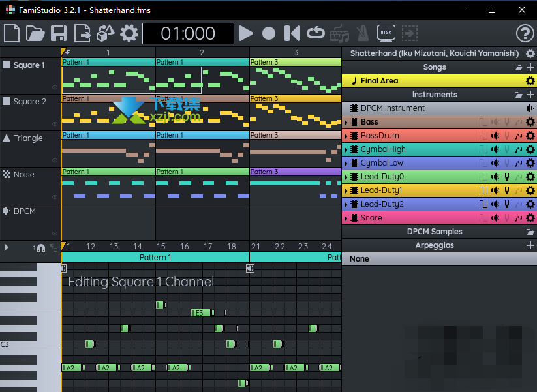Expand the Snare instrument
Image resolution: width=537 pixels, height=392 pixels.
click(346, 218)
